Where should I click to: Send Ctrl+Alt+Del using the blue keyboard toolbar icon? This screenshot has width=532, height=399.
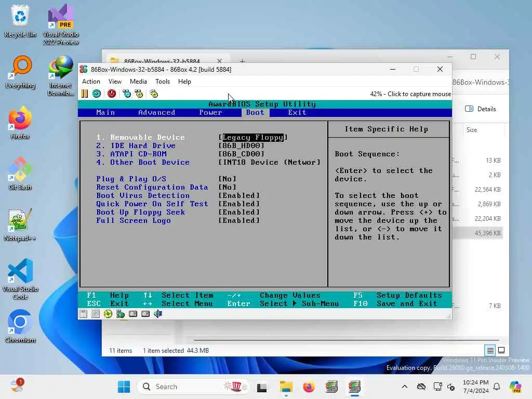[x=127, y=94]
